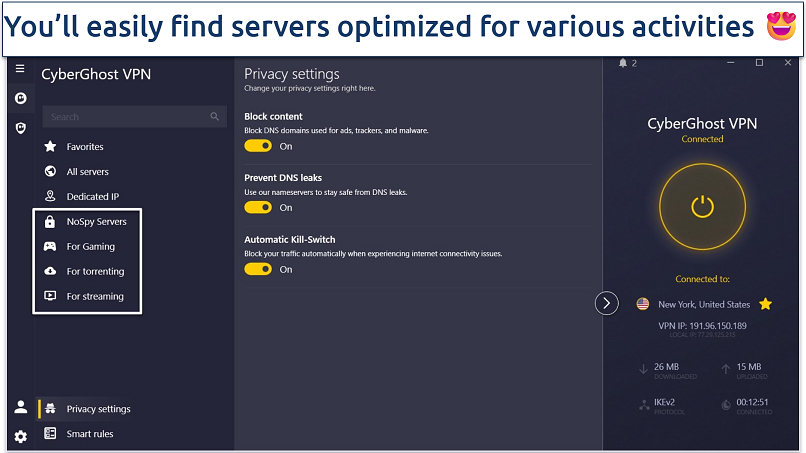The image size is (806, 453).
Task: Click the Automatic Kill-Switch heading
Action: [289, 240]
